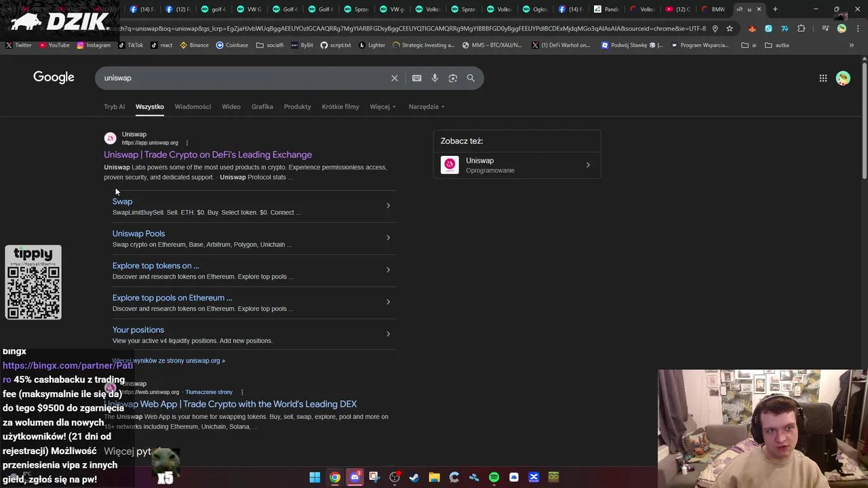Open Discord from the taskbar

coord(355,477)
